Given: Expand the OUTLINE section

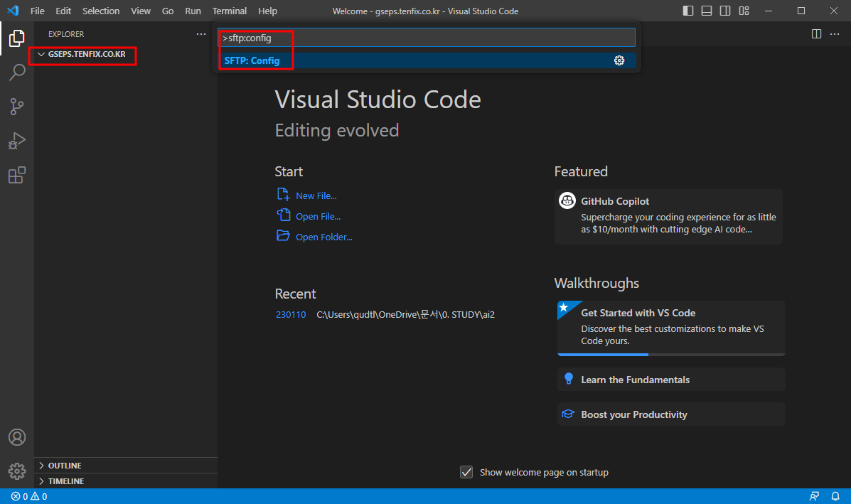Looking at the screenshot, I should (126, 466).
